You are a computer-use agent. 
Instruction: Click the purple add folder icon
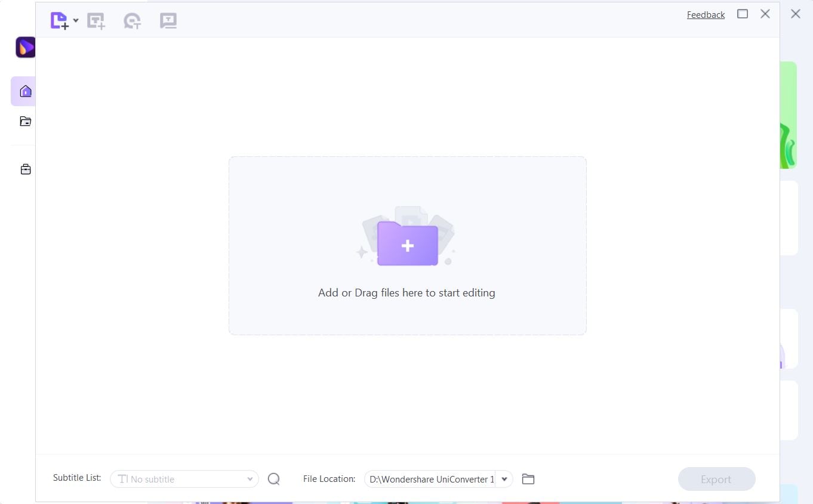(x=408, y=243)
